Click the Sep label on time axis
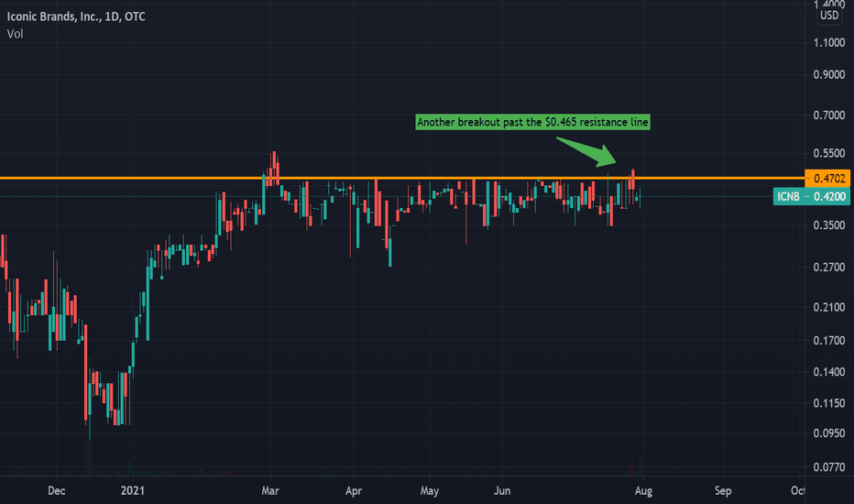 (x=723, y=491)
